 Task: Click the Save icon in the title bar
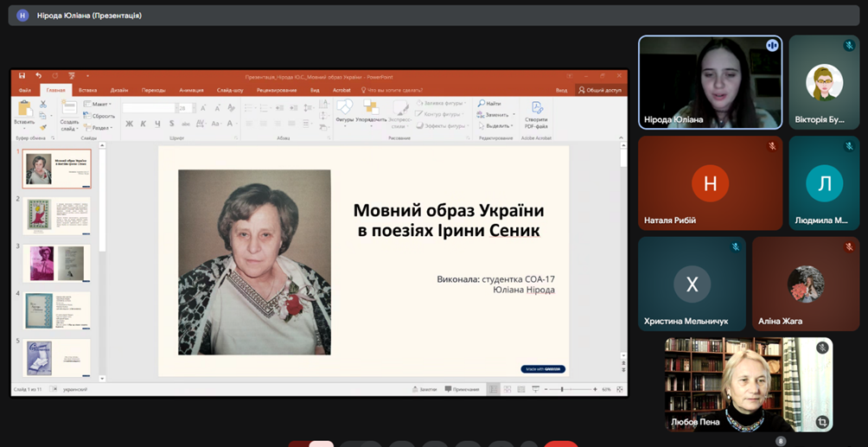(22, 76)
